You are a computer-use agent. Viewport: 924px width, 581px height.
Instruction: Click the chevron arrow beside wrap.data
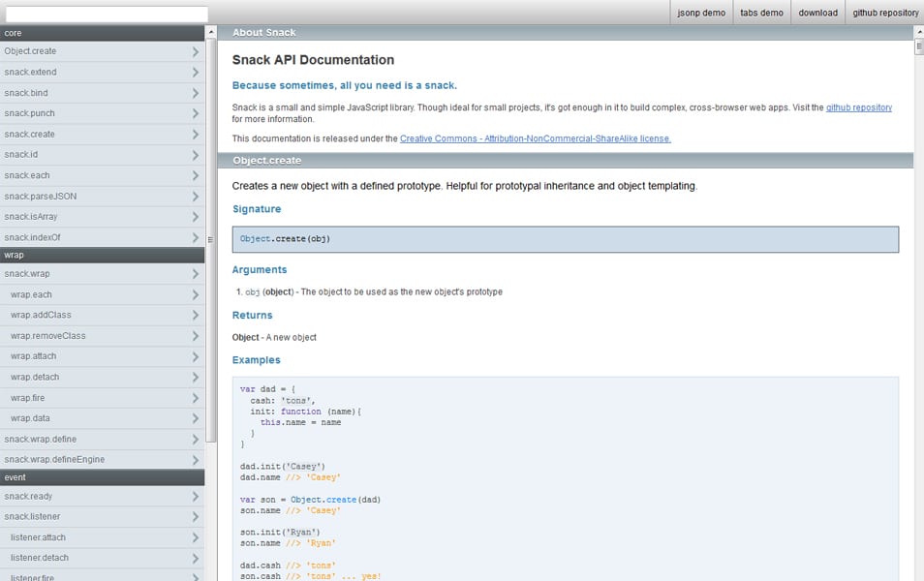pos(195,418)
